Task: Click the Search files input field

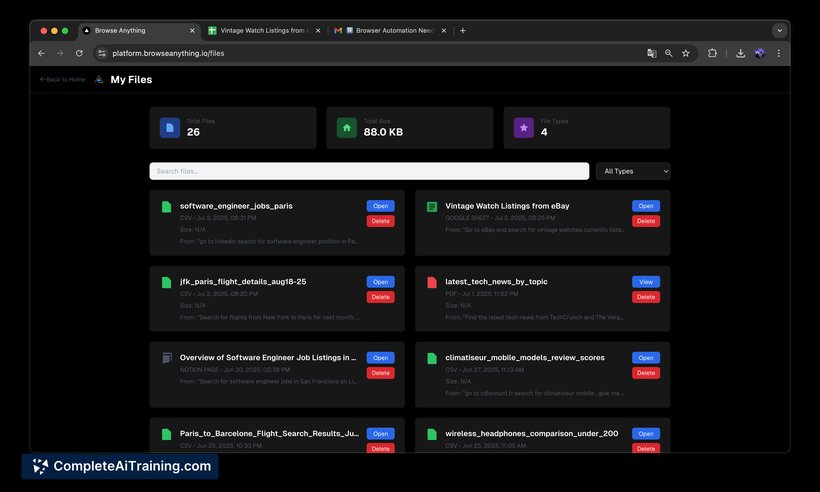Action: click(369, 171)
